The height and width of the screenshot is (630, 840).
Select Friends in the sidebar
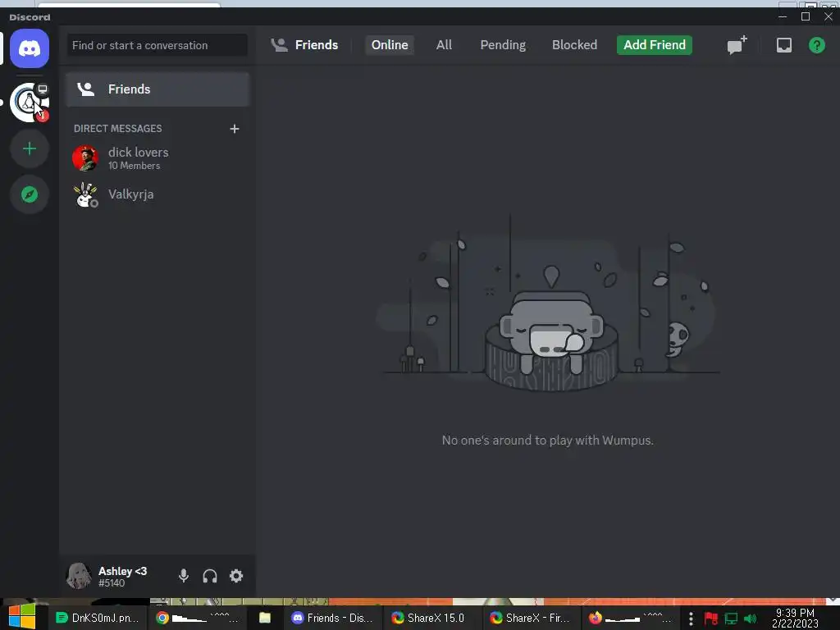click(x=157, y=89)
